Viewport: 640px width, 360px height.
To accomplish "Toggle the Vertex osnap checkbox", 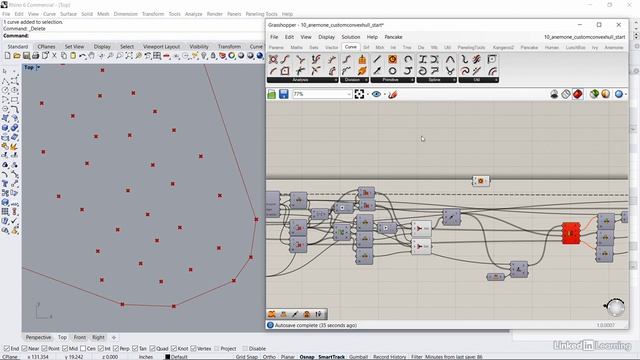I will point(193,349).
